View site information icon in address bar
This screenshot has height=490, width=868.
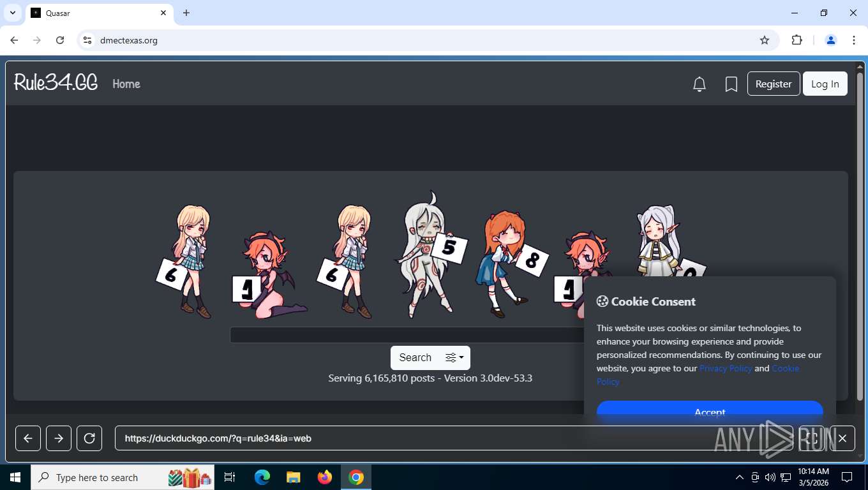(88, 40)
